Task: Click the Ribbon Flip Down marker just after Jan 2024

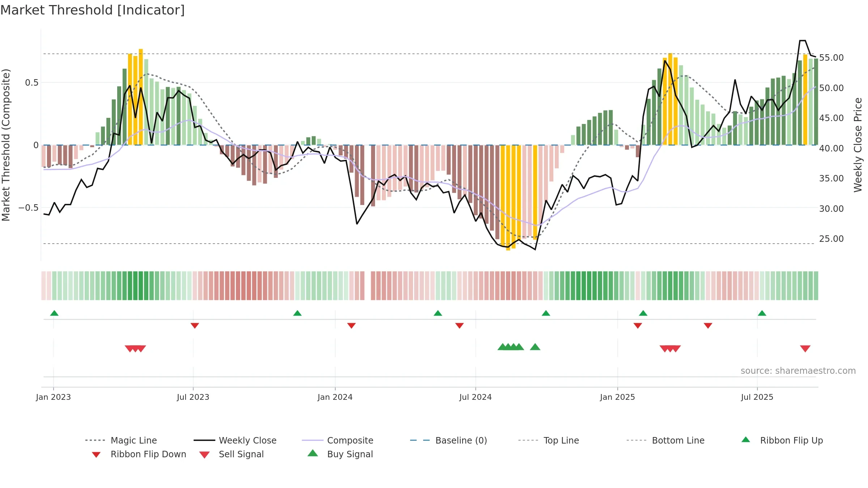Action: click(351, 326)
